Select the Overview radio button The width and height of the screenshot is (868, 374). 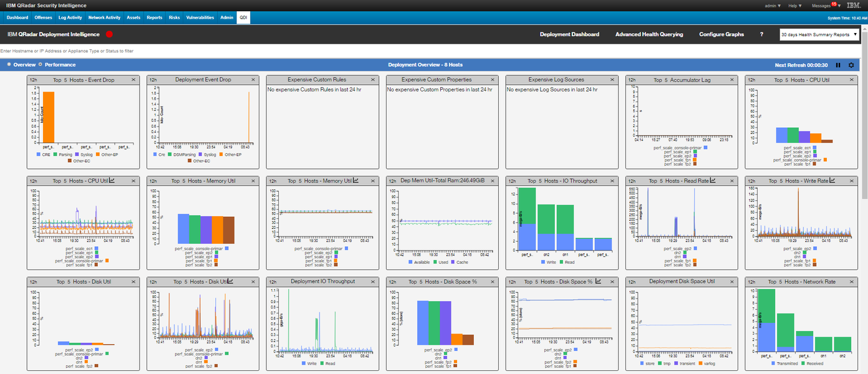9,64
